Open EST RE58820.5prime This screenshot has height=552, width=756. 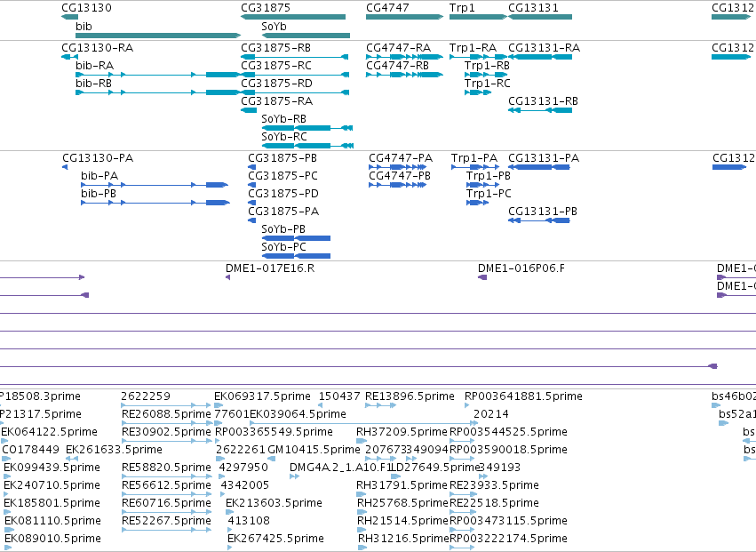(166, 468)
